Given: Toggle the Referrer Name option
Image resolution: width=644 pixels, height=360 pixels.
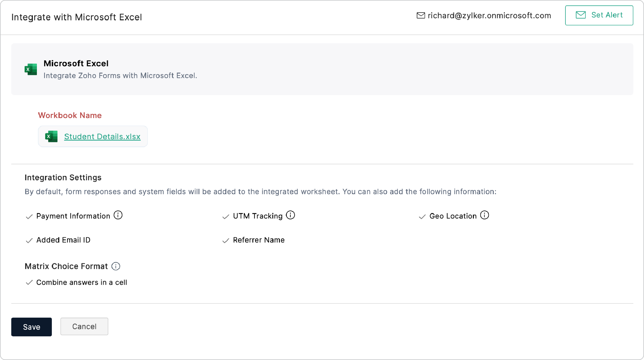Looking at the screenshot, I should (226, 240).
